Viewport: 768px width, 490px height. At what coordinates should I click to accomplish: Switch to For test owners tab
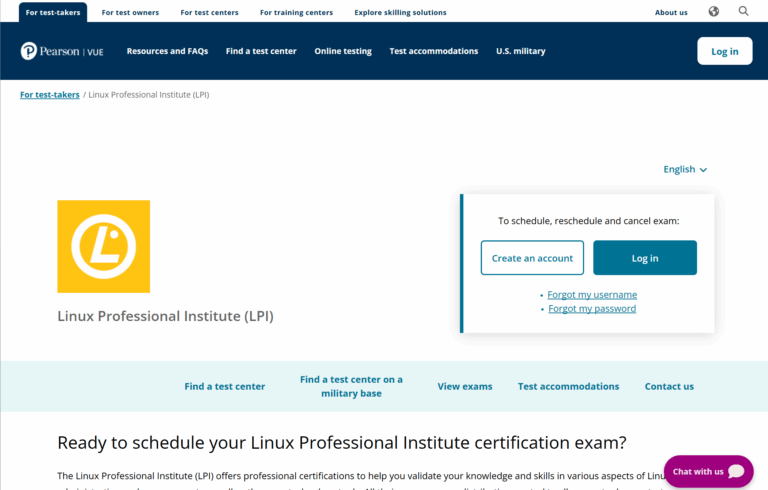point(130,12)
